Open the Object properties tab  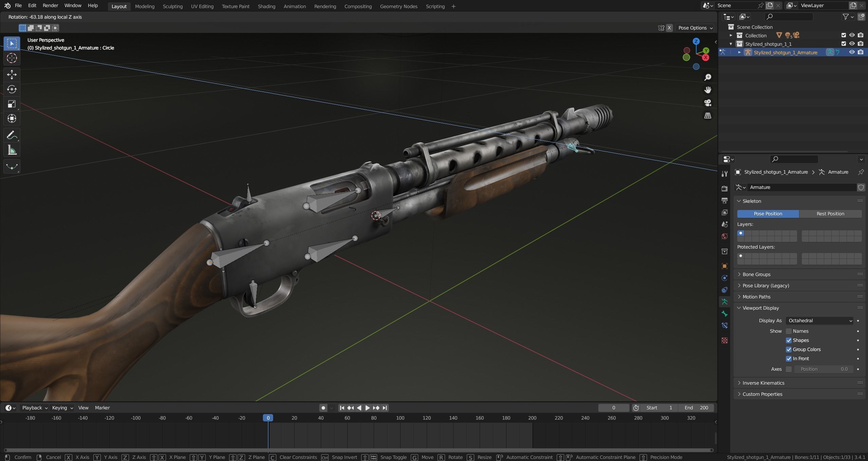coord(724,266)
